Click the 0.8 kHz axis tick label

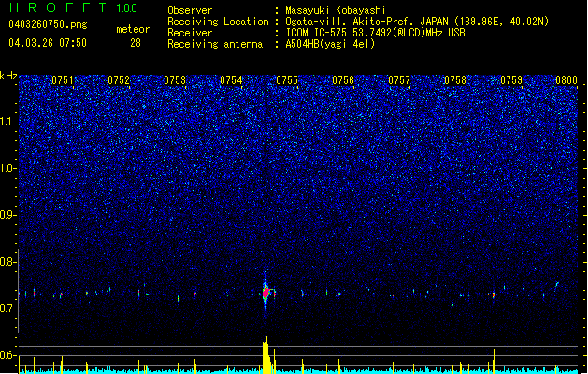point(7,262)
